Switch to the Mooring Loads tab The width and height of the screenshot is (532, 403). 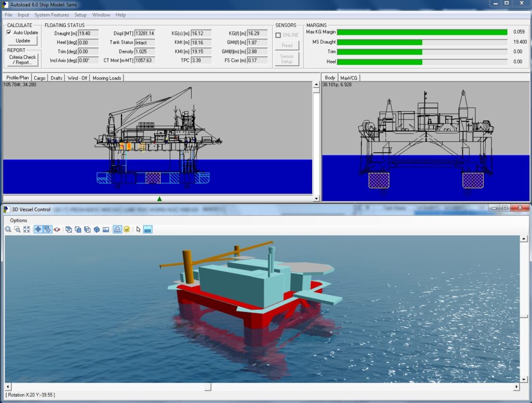click(x=107, y=77)
